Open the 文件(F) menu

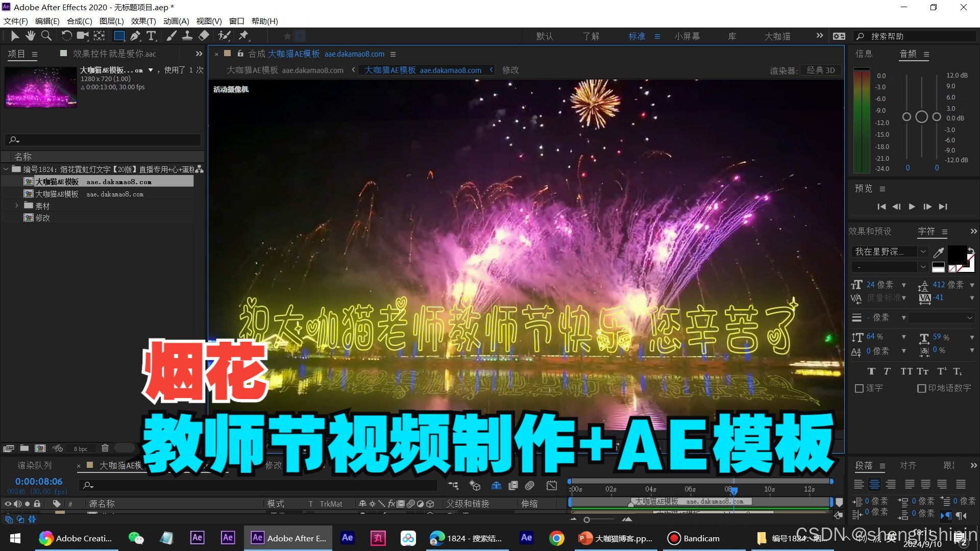pos(15,21)
